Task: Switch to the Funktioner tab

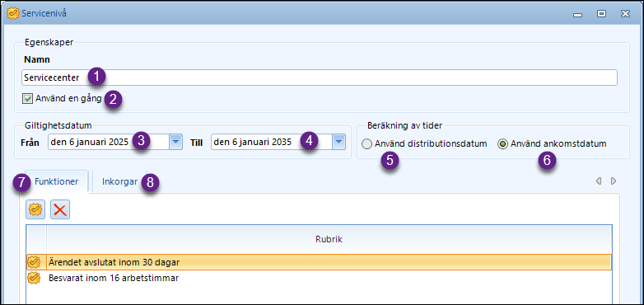Action: (57, 181)
